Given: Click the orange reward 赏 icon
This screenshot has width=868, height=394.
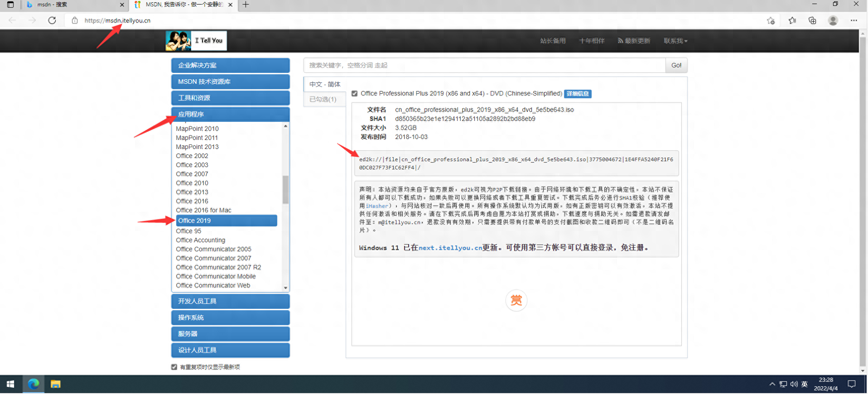Looking at the screenshot, I should point(516,300).
